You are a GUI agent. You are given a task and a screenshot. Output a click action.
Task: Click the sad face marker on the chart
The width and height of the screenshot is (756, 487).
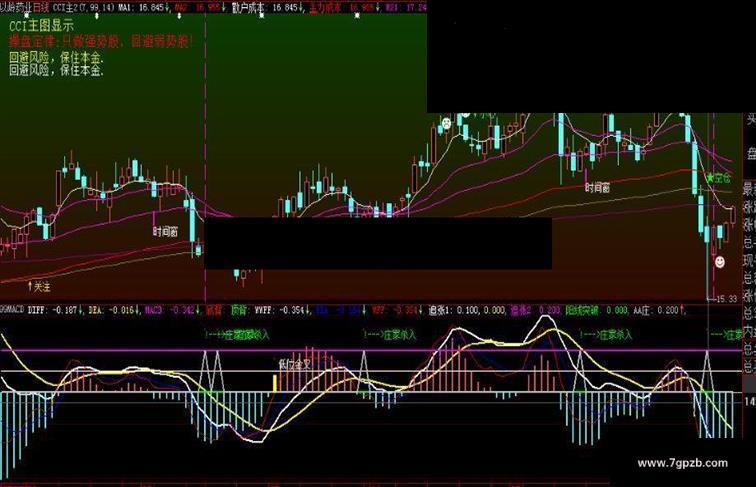(446, 123)
